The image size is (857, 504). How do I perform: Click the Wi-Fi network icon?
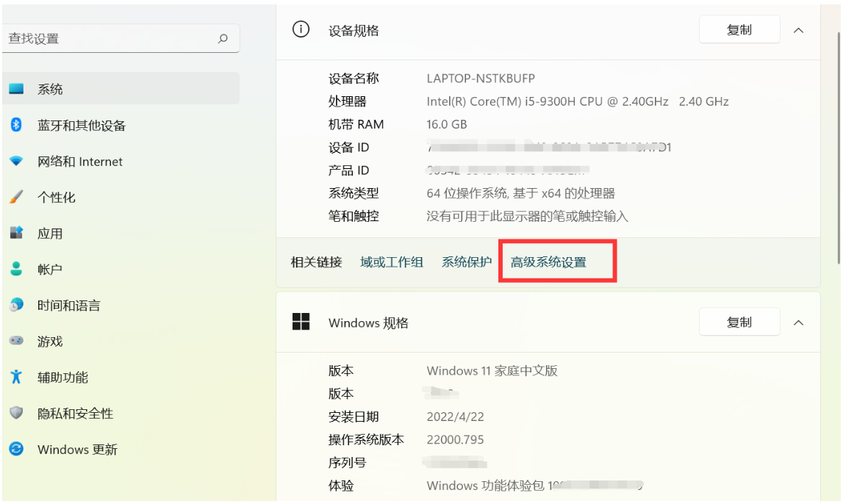tap(16, 161)
